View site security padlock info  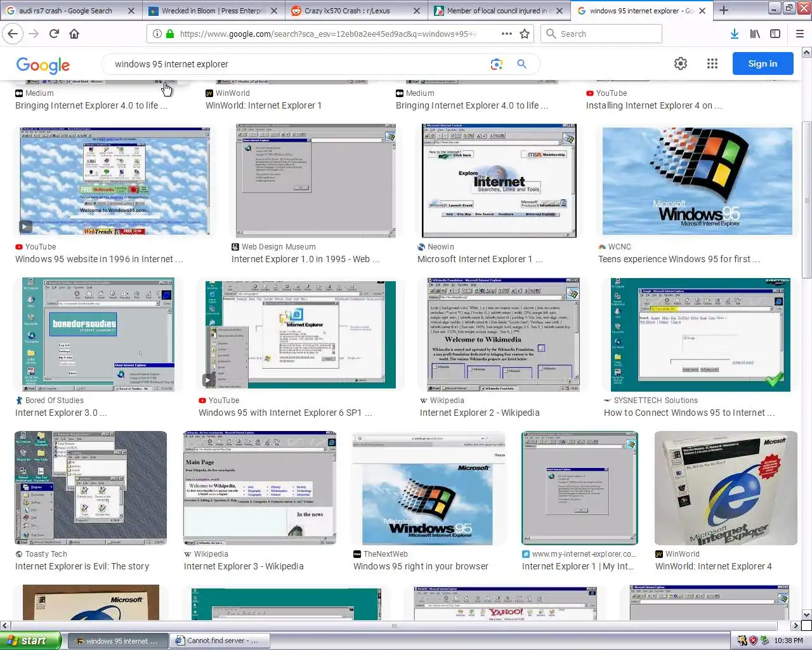point(170,34)
